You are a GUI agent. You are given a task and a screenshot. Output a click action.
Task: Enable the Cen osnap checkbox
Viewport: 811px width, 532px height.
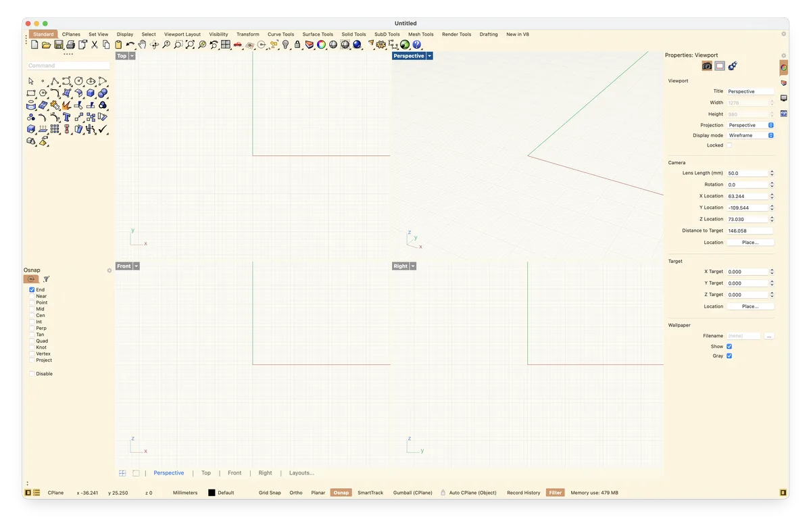(x=32, y=315)
